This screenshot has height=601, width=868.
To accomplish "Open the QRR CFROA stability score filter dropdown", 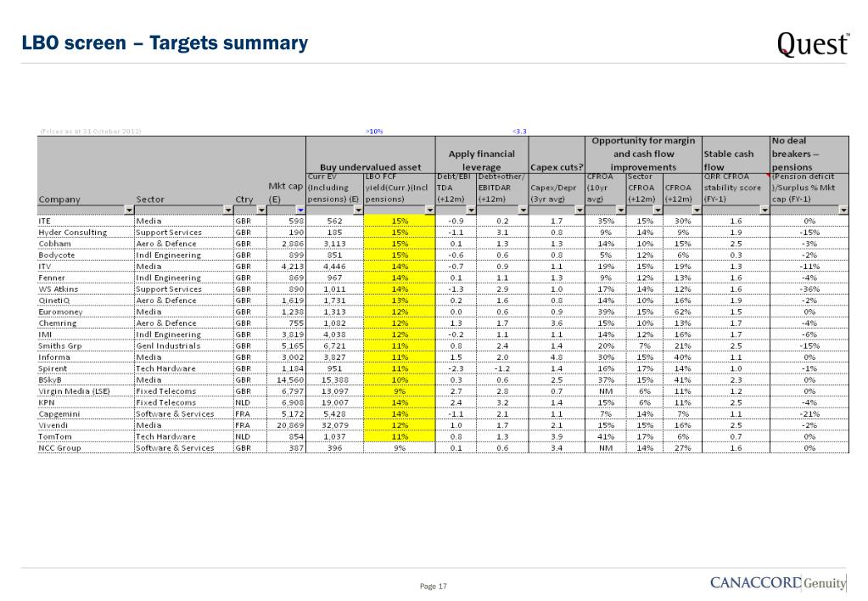I will tap(764, 210).
